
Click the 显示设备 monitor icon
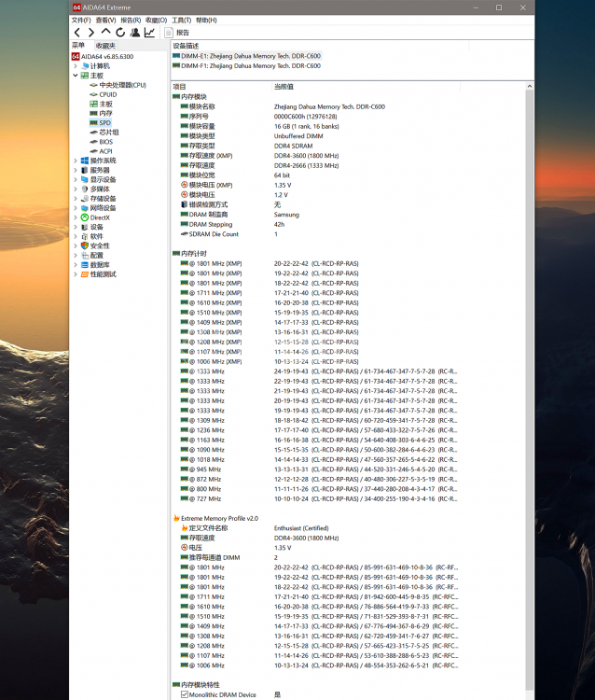[85, 179]
